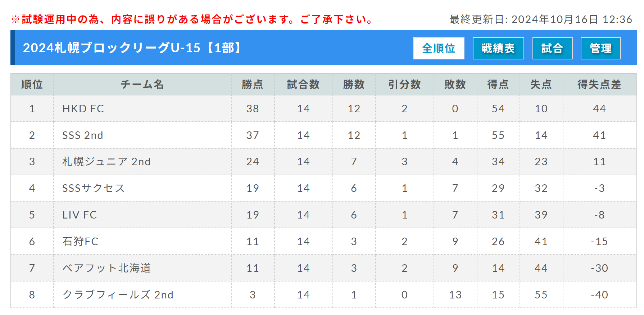Click the SSS 2nd team row
The width and height of the screenshot is (644, 315).
pos(83,135)
